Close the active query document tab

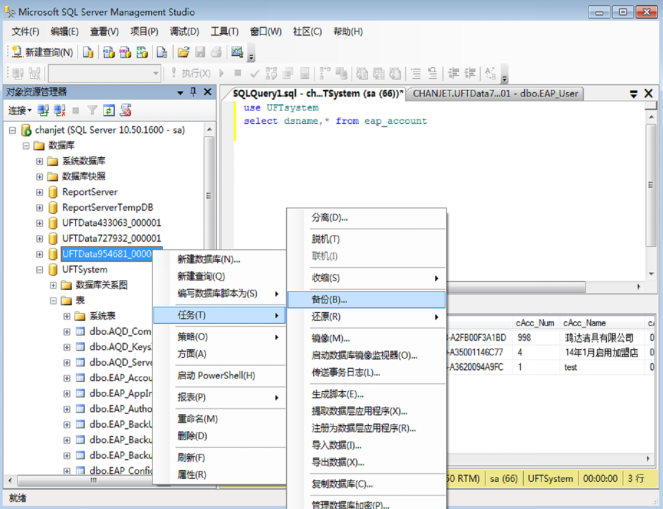coord(648,93)
